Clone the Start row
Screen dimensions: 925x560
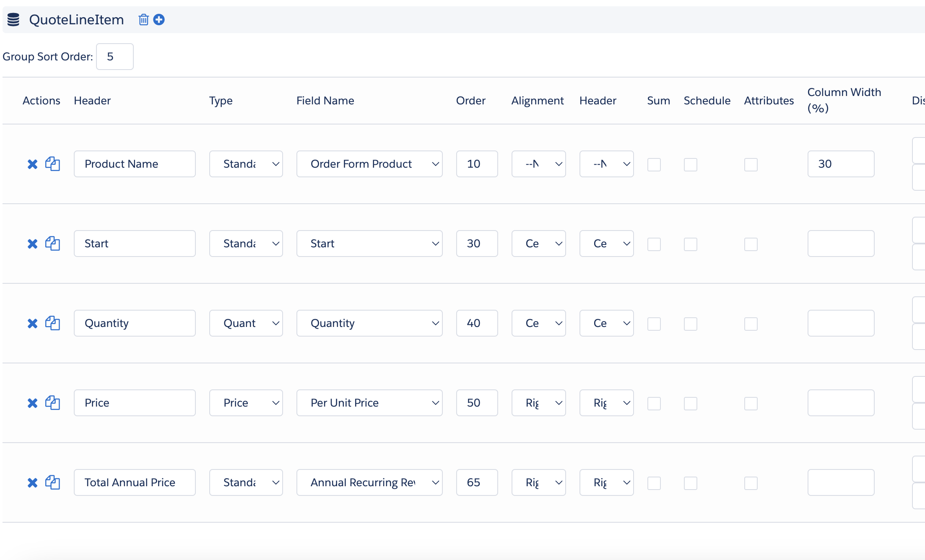tap(52, 244)
